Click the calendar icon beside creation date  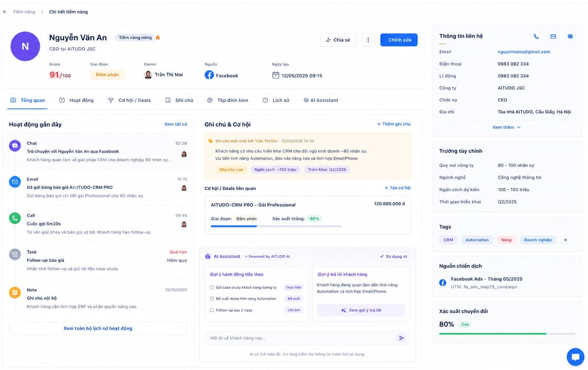(276, 75)
